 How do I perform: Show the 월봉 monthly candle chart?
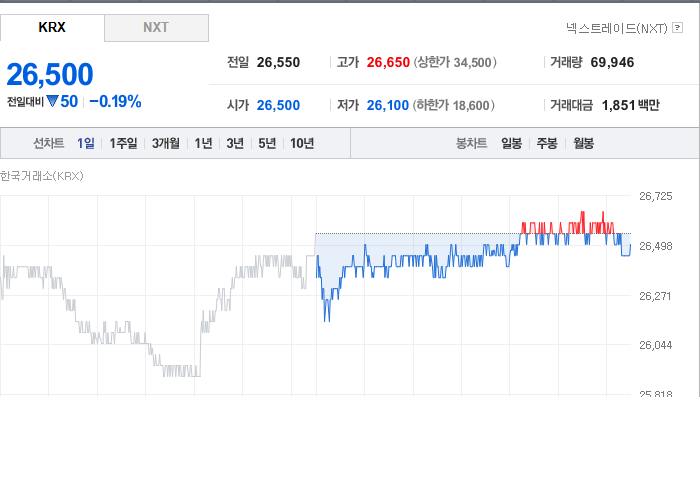(583, 143)
